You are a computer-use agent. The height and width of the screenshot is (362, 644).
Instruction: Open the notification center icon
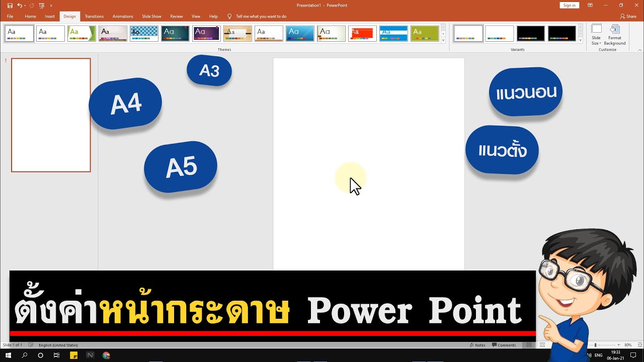click(633, 355)
